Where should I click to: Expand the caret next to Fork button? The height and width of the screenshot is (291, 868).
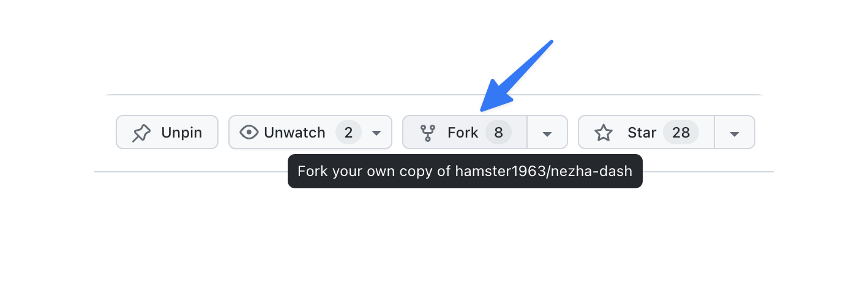pos(547,133)
